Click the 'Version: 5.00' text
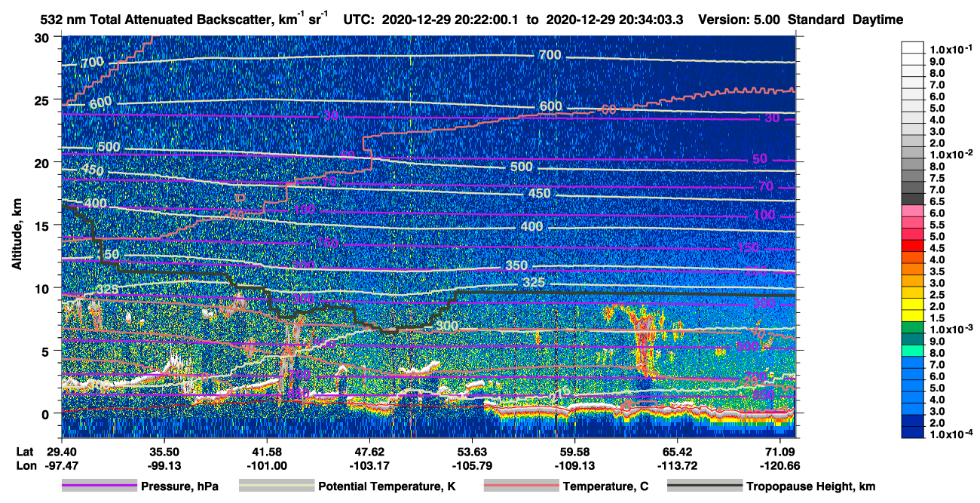The height and width of the screenshot is (503, 980). [740, 20]
